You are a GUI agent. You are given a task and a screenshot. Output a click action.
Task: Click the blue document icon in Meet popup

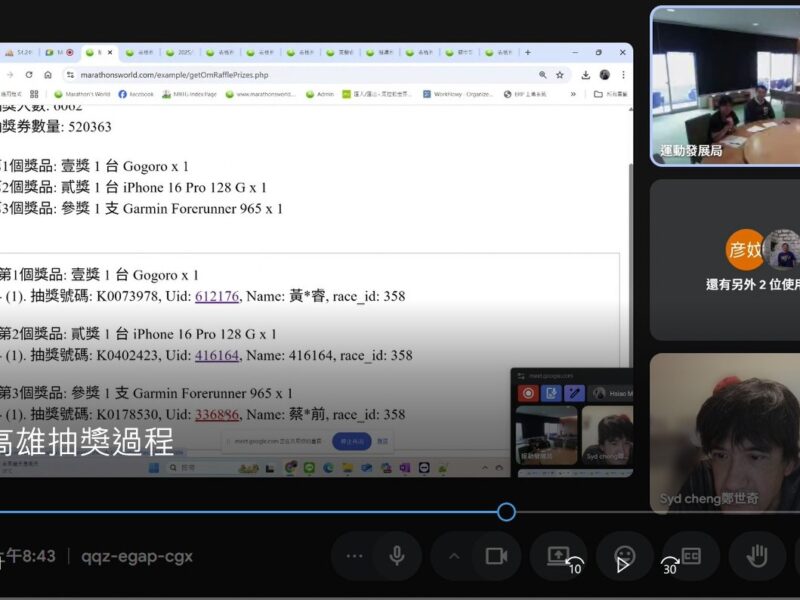tap(551, 393)
